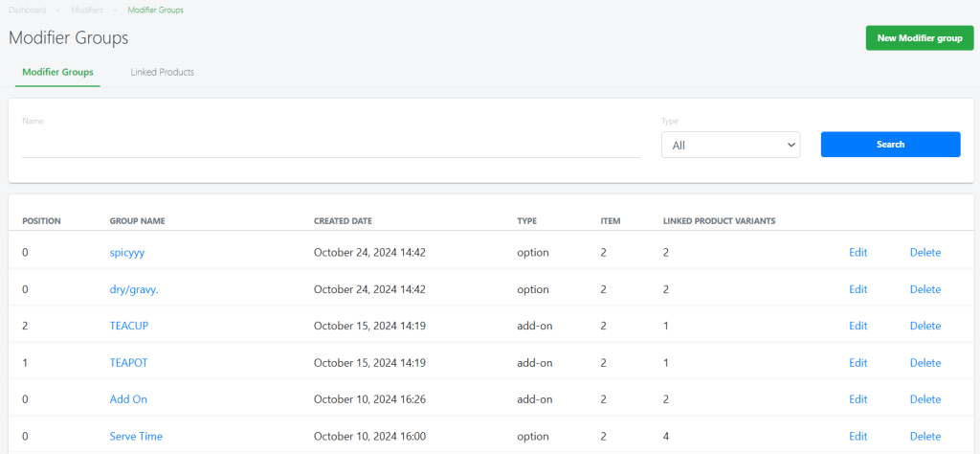Edit the spicyyy modifier group
This screenshot has width=980, height=454.
[x=857, y=253]
